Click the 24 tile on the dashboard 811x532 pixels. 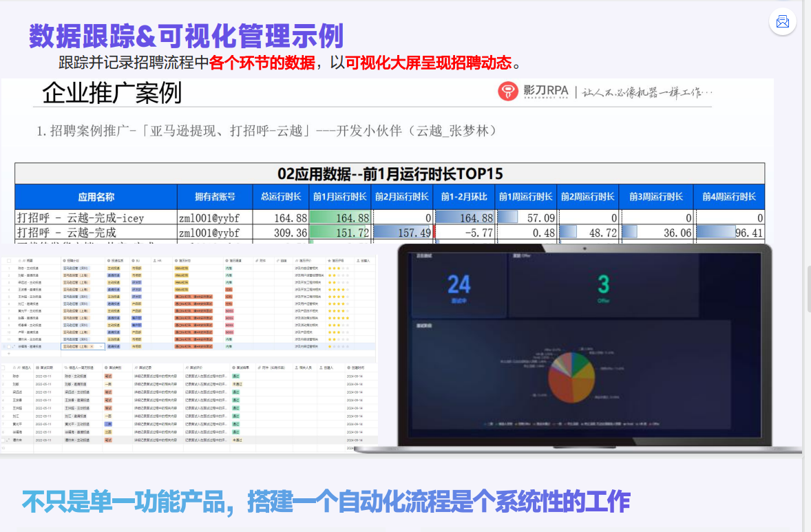pyautogui.click(x=459, y=286)
